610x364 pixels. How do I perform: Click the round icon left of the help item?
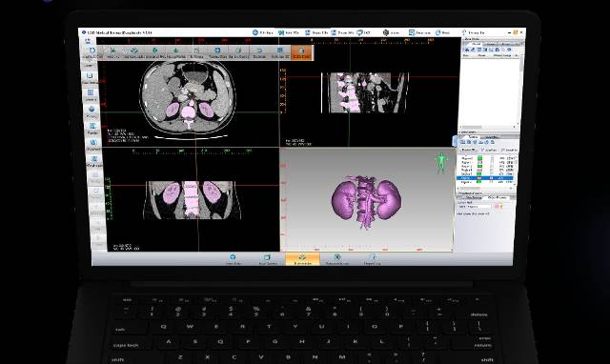pos(437,32)
